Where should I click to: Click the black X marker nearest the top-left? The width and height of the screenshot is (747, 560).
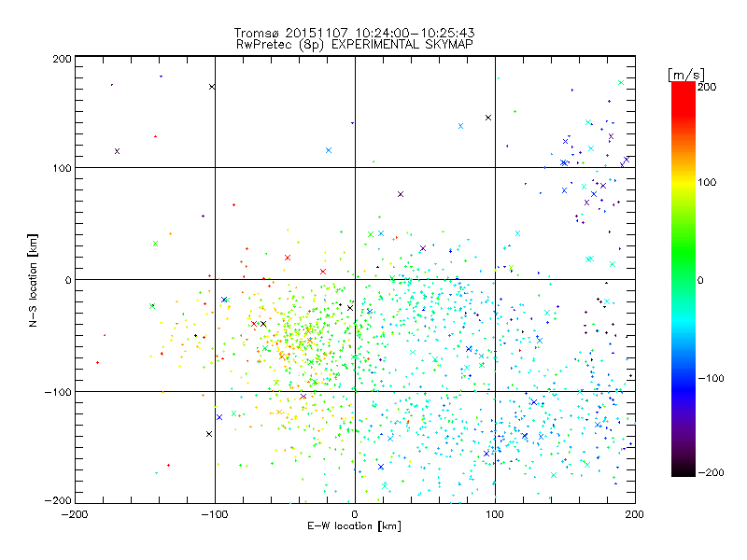(212, 87)
